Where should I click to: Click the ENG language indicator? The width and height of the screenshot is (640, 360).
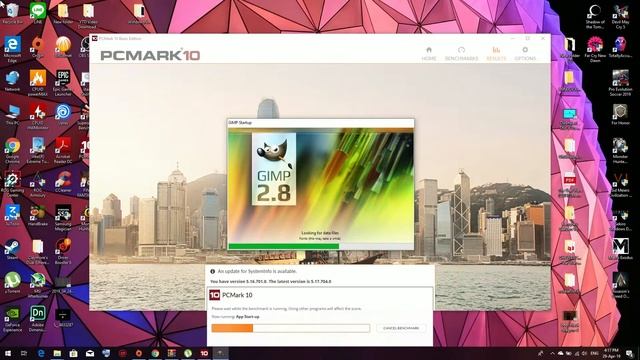click(x=594, y=353)
